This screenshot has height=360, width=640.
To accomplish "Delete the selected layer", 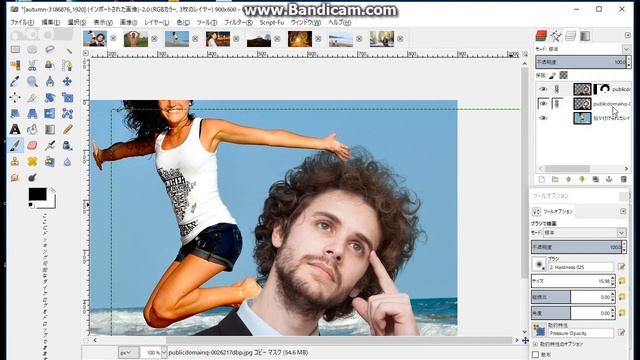I will coord(623,180).
